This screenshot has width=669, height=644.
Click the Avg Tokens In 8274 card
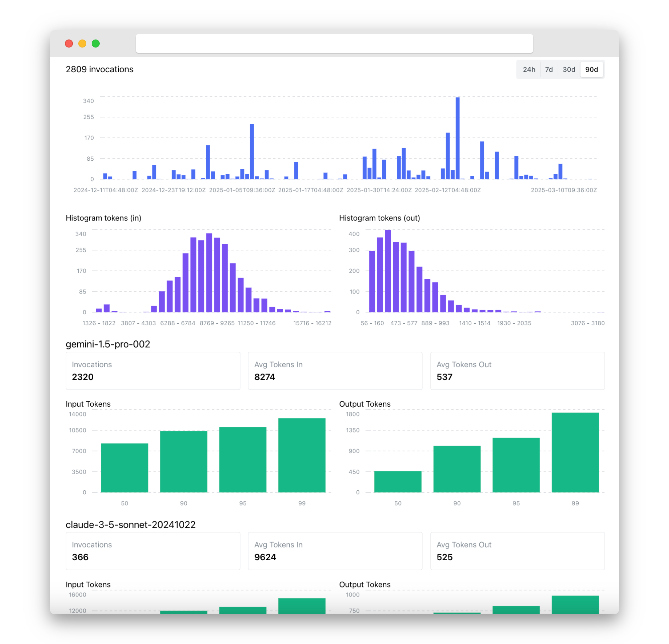(x=335, y=371)
